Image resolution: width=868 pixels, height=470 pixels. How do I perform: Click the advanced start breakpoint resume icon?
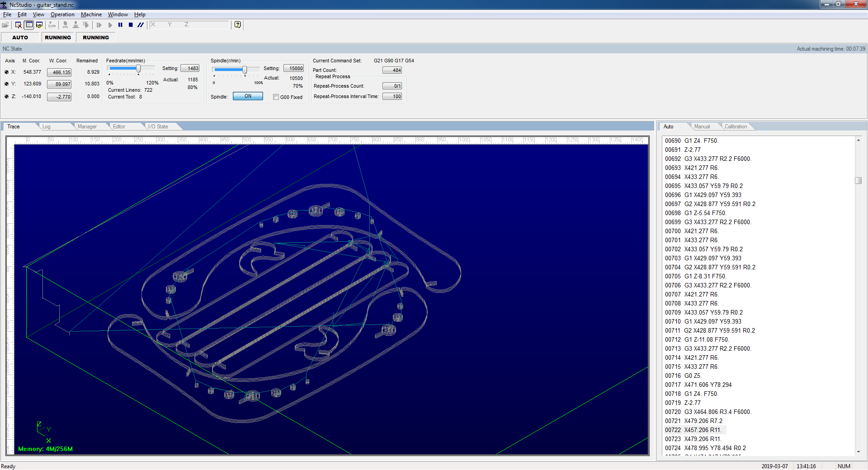pyautogui.click(x=99, y=25)
